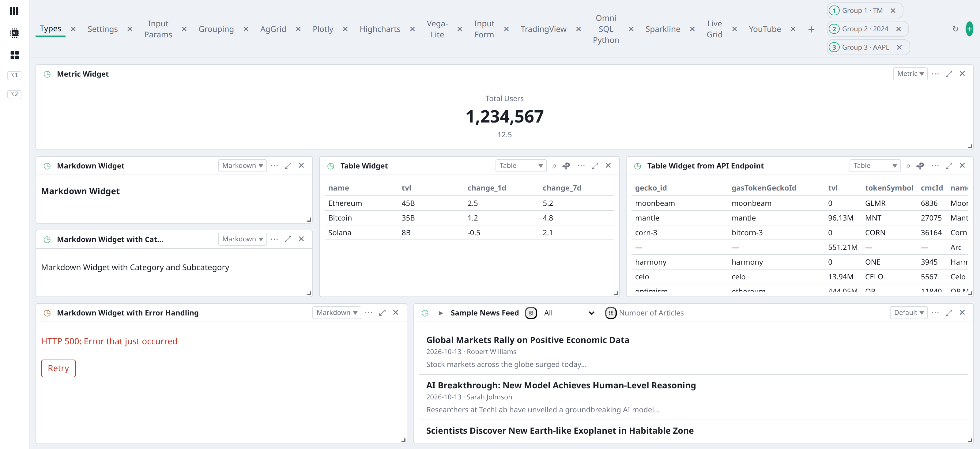Open the dashboards grid icon in sidebar
The height and width of the screenshot is (449, 980).
pos(14,55)
